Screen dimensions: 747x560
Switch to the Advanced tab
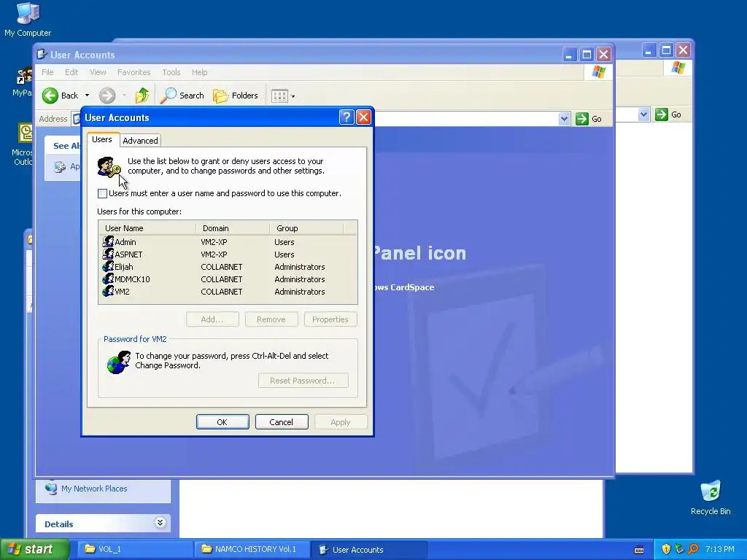tap(140, 141)
